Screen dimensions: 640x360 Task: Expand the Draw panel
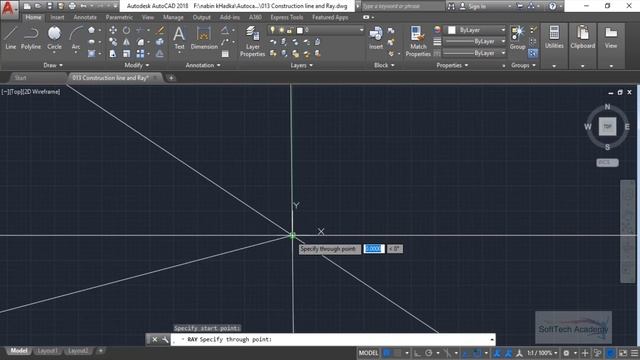53,65
